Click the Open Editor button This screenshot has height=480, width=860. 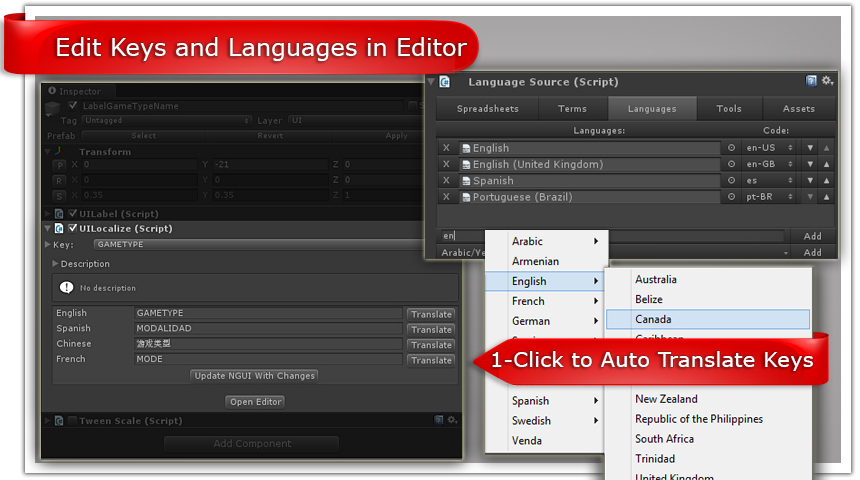[x=256, y=402]
